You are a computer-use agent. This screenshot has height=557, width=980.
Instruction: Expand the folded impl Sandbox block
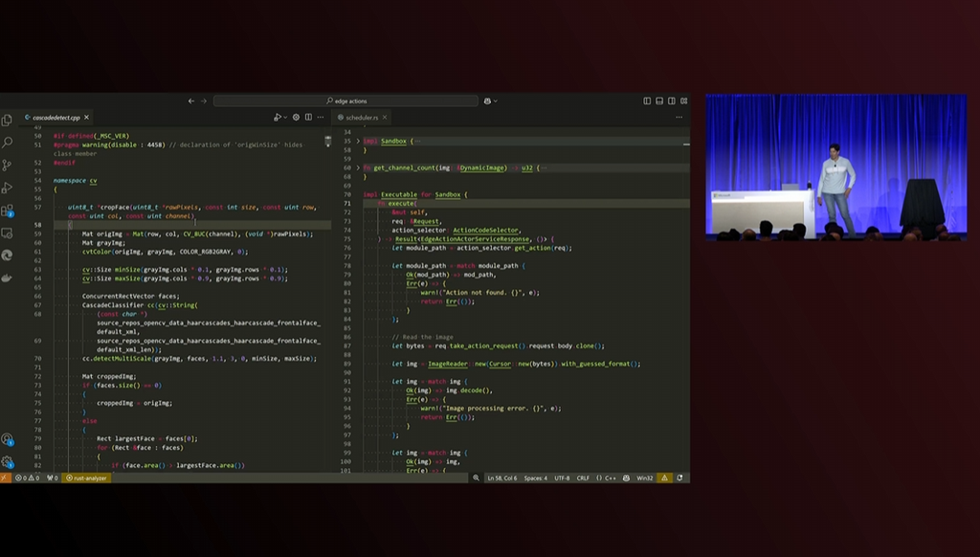coord(358,141)
